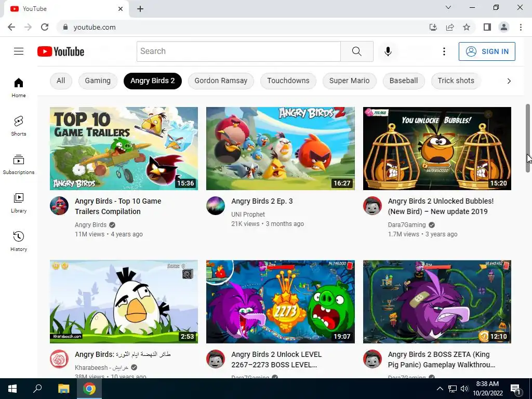Go to Home in sidebar
The image size is (532, 399).
(19, 87)
